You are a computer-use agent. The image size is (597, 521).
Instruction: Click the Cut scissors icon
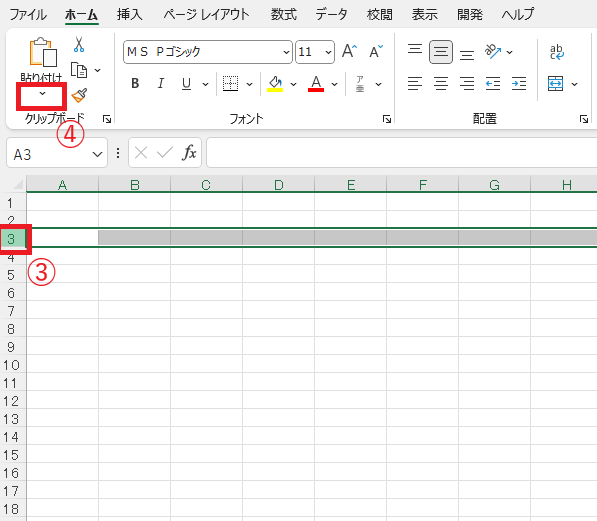tap(79, 45)
